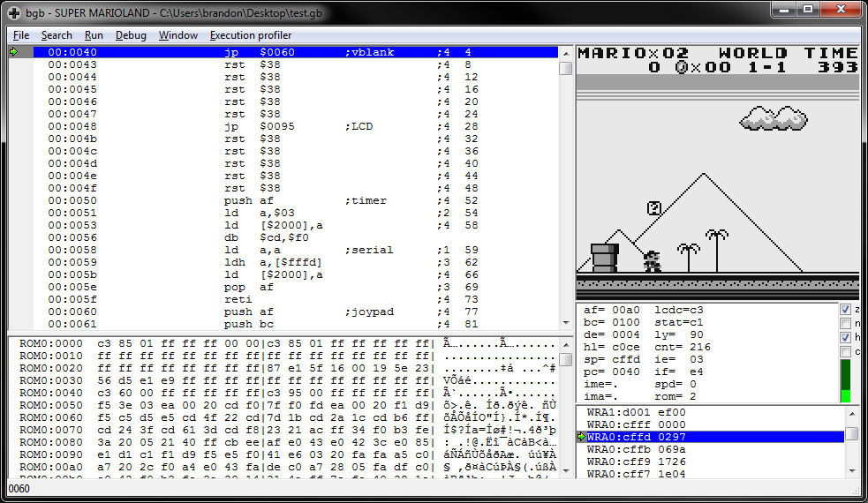This screenshot has width=868, height=503.
Task: Click the de= 0004 register value
Action: (612, 334)
